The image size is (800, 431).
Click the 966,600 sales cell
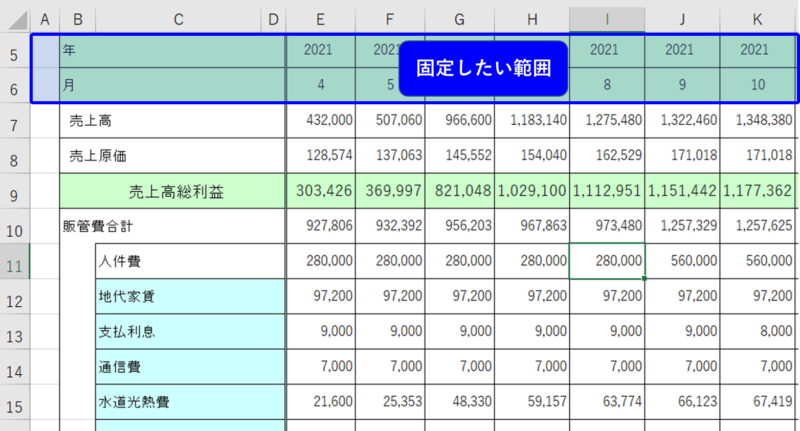pos(459,121)
